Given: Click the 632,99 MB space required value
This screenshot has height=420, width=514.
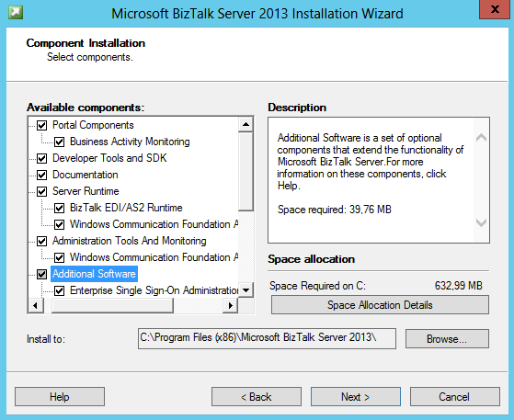Looking at the screenshot, I should coord(458,286).
